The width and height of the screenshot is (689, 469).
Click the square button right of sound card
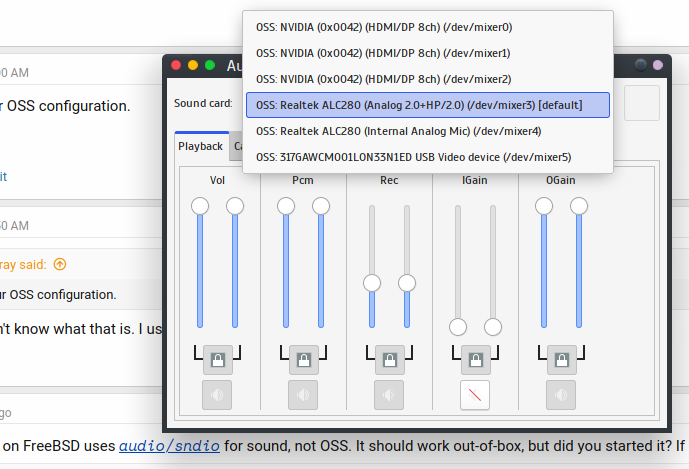pos(641,103)
